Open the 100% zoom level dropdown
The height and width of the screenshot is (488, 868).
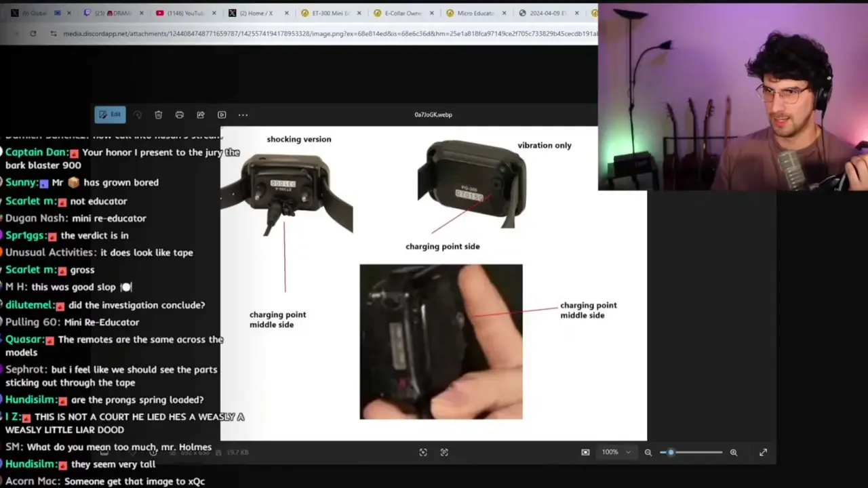tap(616, 452)
